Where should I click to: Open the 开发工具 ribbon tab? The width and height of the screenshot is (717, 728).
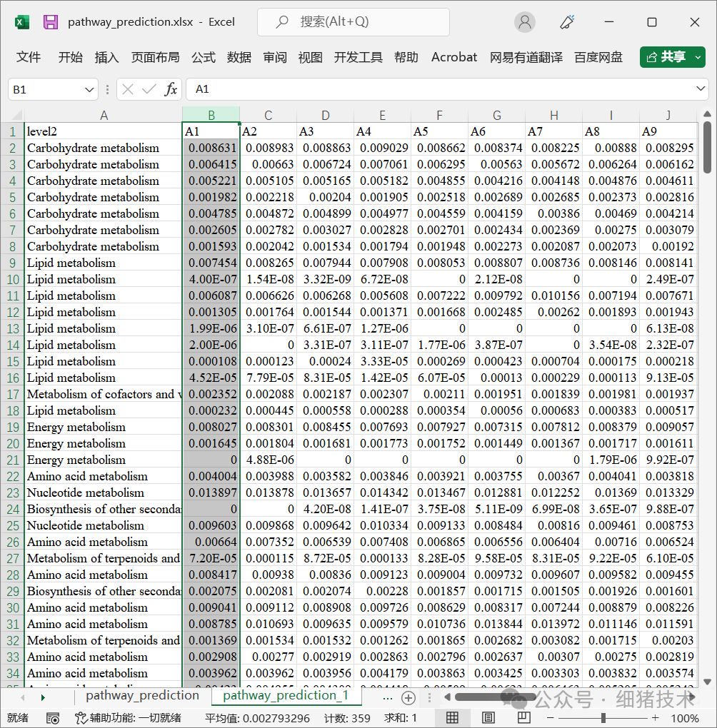pyautogui.click(x=358, y=57)
